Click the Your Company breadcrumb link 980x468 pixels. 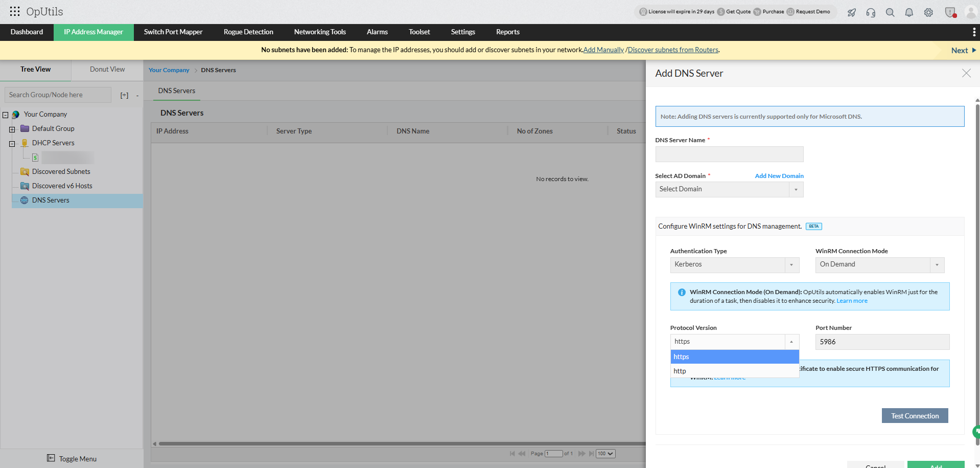coord(169,70)
